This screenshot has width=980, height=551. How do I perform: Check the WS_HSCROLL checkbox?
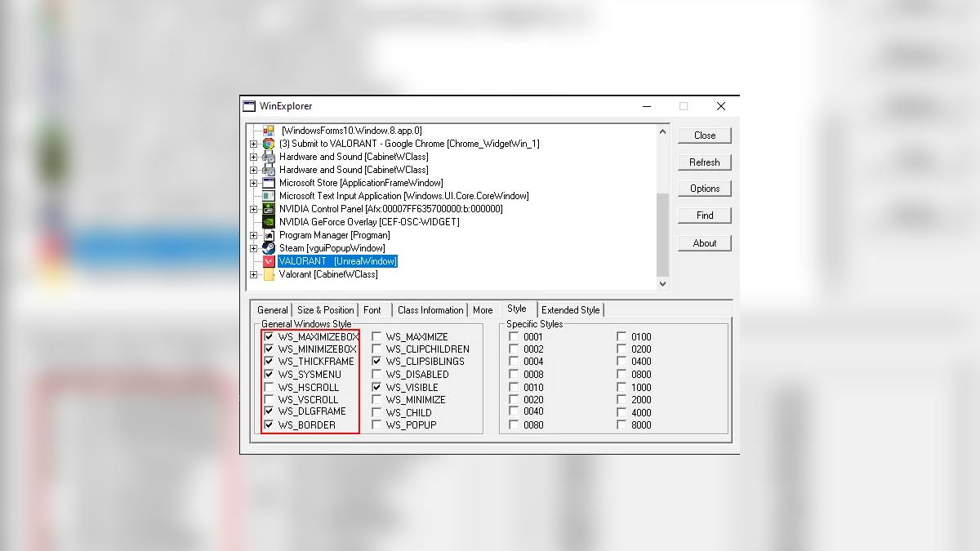coord(269,387)
